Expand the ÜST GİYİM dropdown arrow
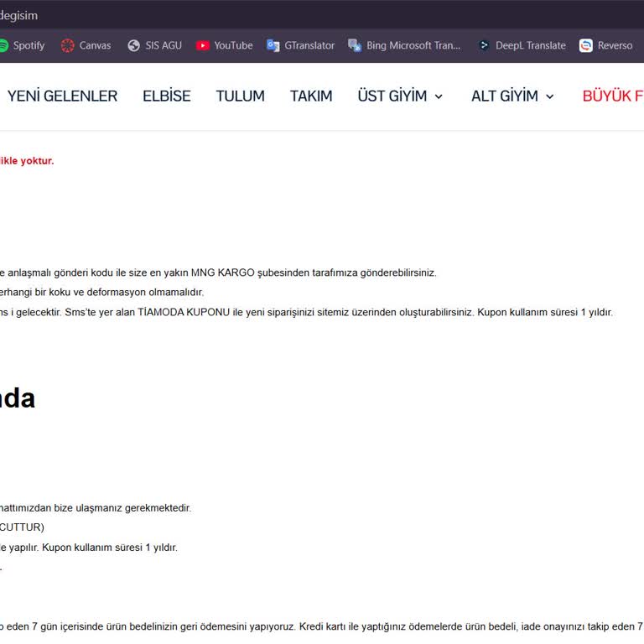This screenshot has width=644, height=644. pyautogui.click(x=439, y=96)
